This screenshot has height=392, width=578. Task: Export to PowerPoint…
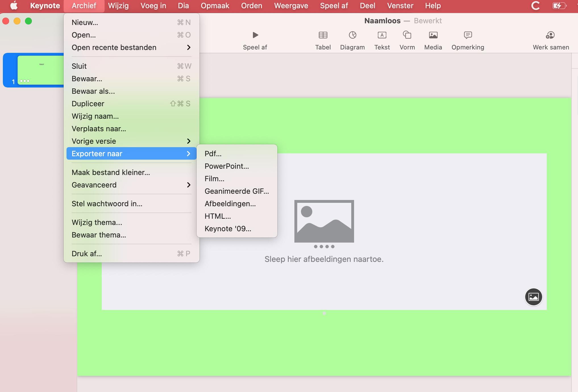(x=237, y=166)
